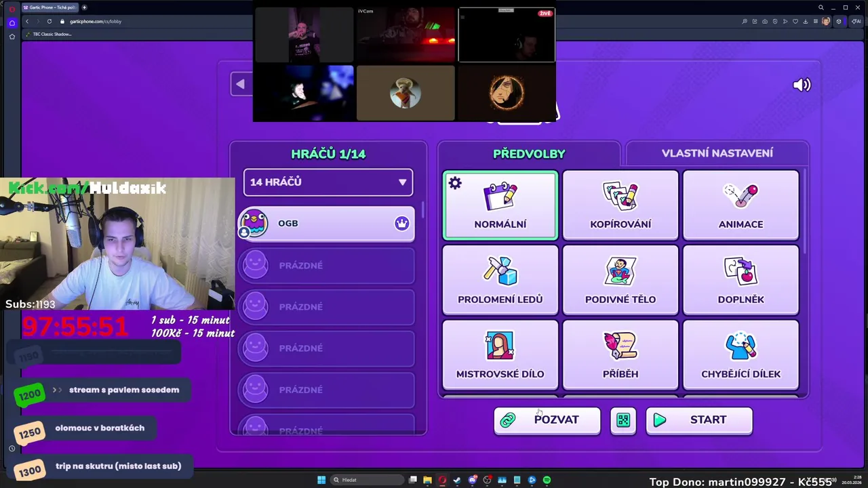Viewport: 868px width, 488px height.
Task: Open Steam from the taskbar
Action: click(x=457, y=480)
